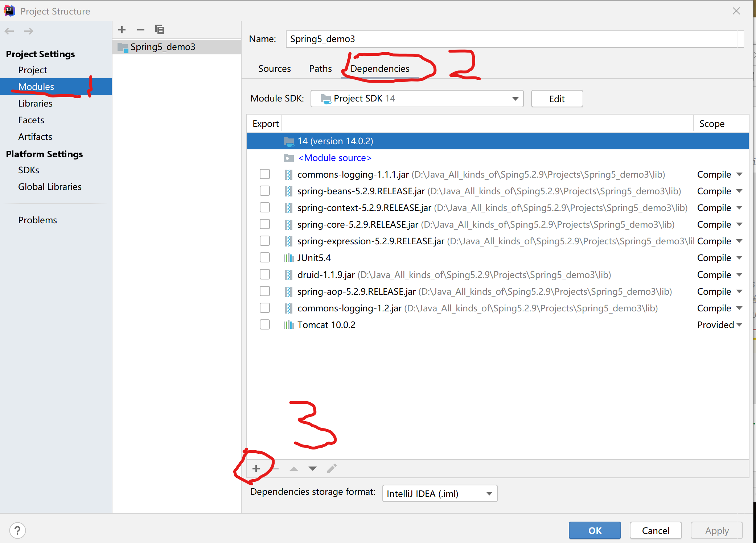Toggle export checkbox for druid-1.1.9.jar
Viewport: 756px width, 543px height.
[265, 274]
